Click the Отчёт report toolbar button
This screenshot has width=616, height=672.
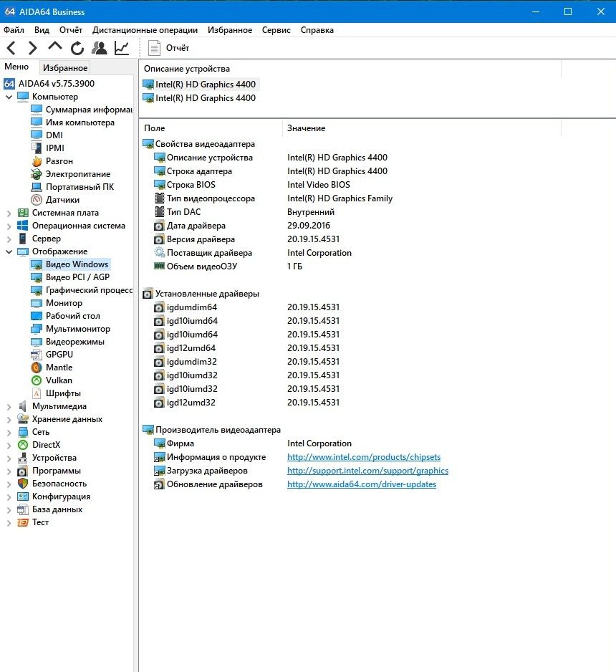coord(169,48)
